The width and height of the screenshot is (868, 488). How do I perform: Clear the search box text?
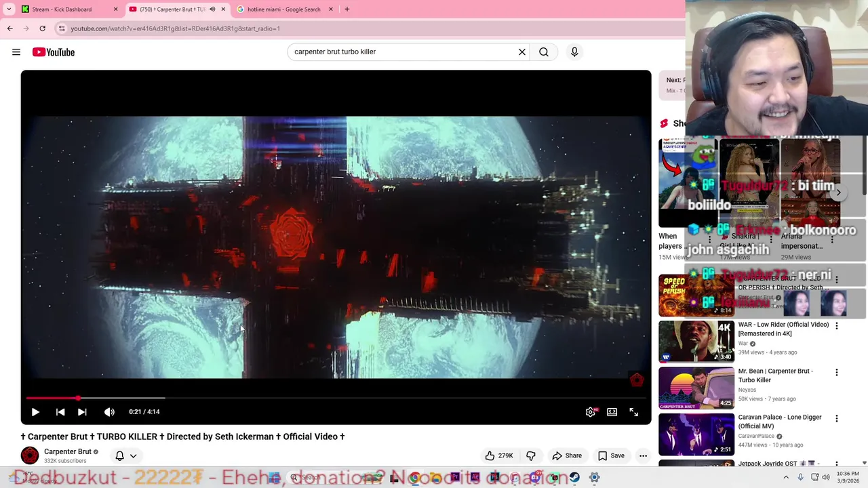pyautogui.click(x=522, y=52)
